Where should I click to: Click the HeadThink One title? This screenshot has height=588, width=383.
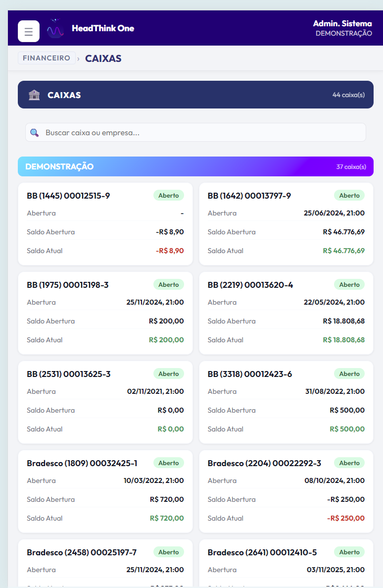pos(103,29)
